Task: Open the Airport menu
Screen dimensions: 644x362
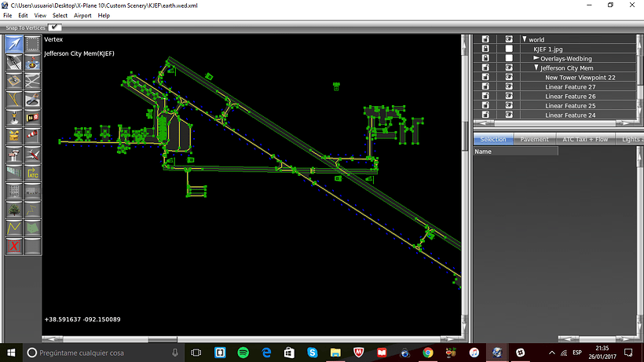Action: tap(82, 16)
